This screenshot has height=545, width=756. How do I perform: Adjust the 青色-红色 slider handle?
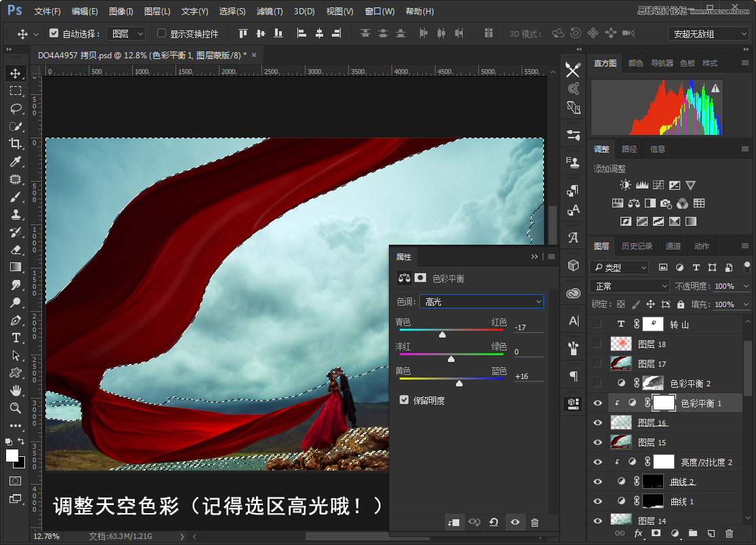click(442, 334)
